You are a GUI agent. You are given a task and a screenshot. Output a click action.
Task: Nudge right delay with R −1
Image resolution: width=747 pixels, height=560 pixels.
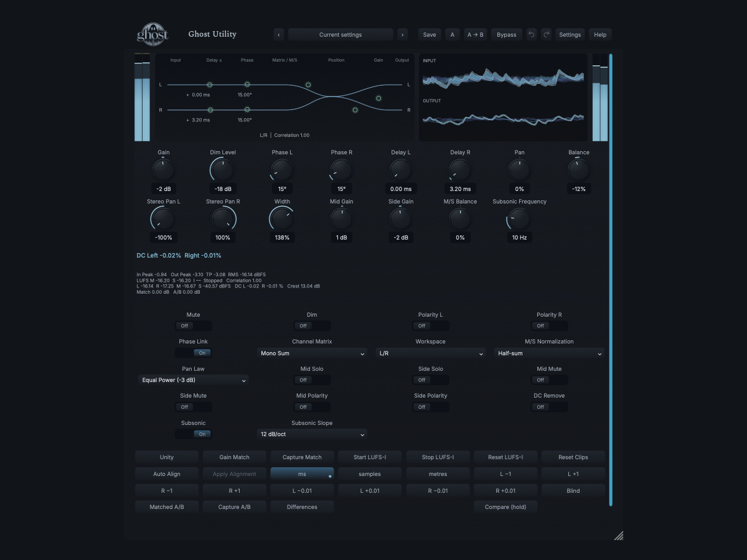tap(167, 490)
